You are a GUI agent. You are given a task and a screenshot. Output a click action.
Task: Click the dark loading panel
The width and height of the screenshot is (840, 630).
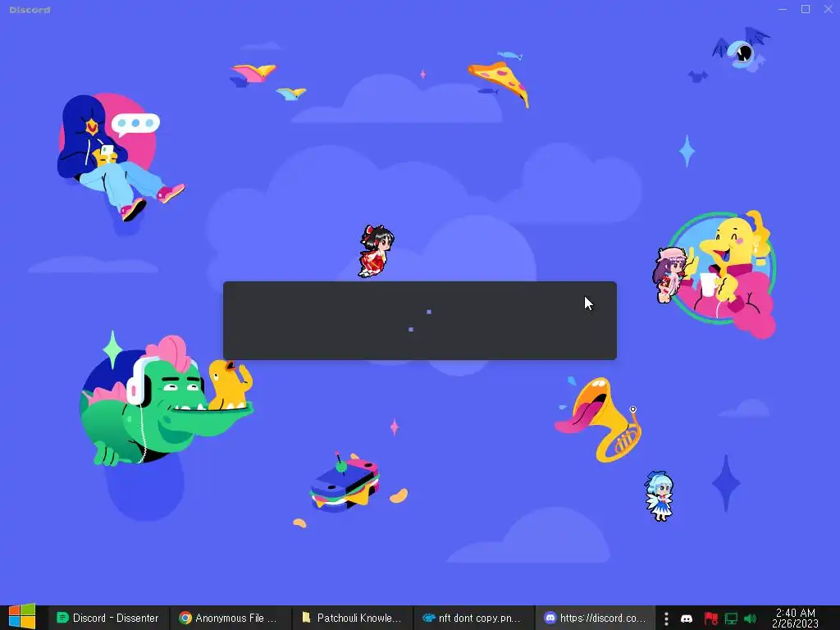pyautogui.click(x=420, y=321)
